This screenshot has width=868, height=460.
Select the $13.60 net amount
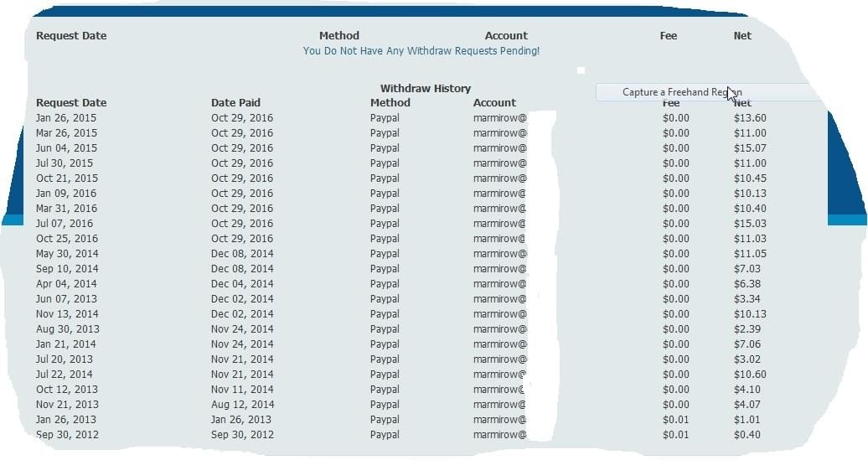pyautogui.click(x=750, y=118)
